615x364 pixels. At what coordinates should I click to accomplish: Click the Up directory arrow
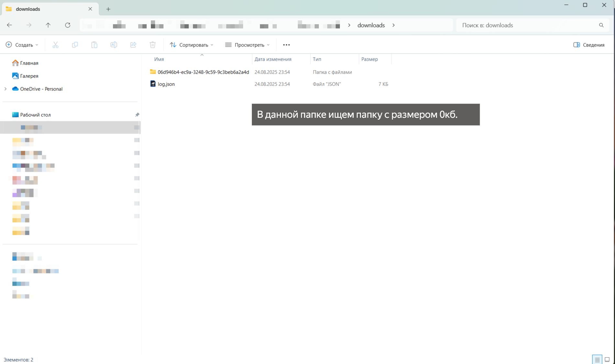(48, 25)
